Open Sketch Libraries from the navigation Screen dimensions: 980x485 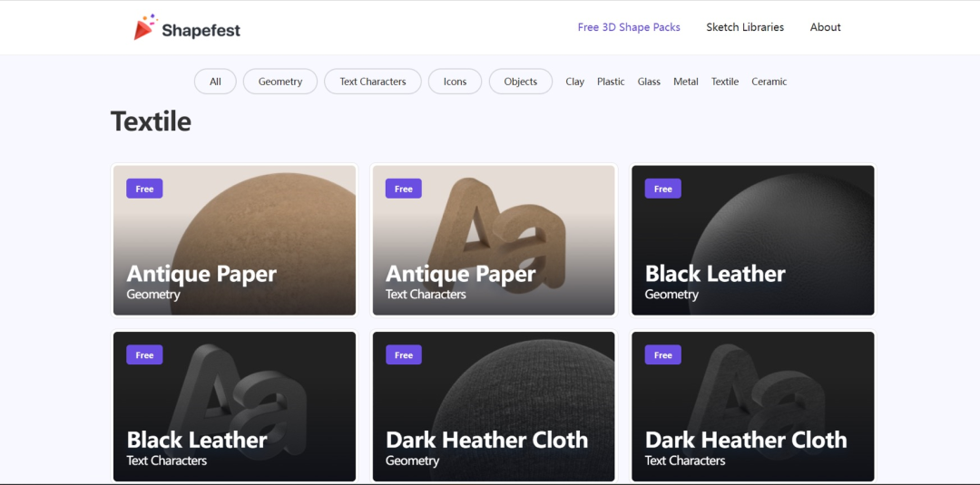(x=745, y=27)
